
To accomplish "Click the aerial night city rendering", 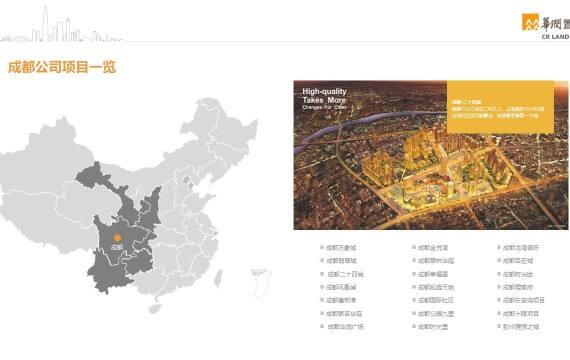I will tap(430, 155).
